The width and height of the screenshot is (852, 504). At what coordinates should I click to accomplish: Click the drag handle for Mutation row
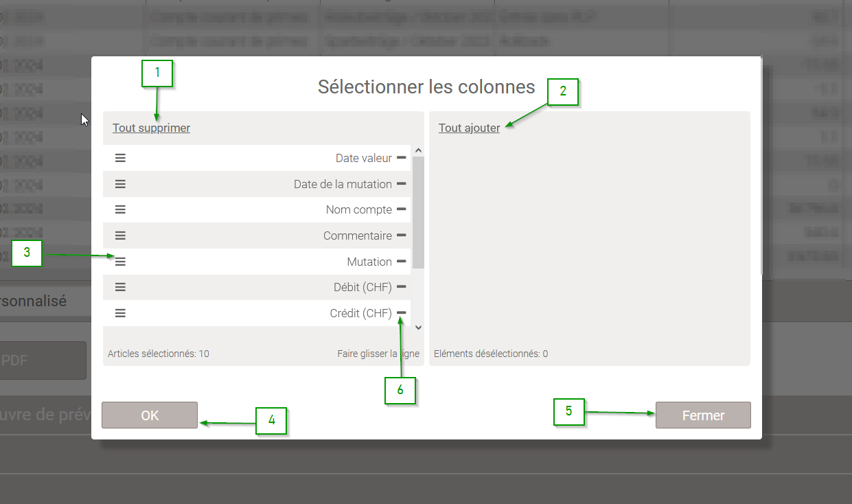(120, 262)
